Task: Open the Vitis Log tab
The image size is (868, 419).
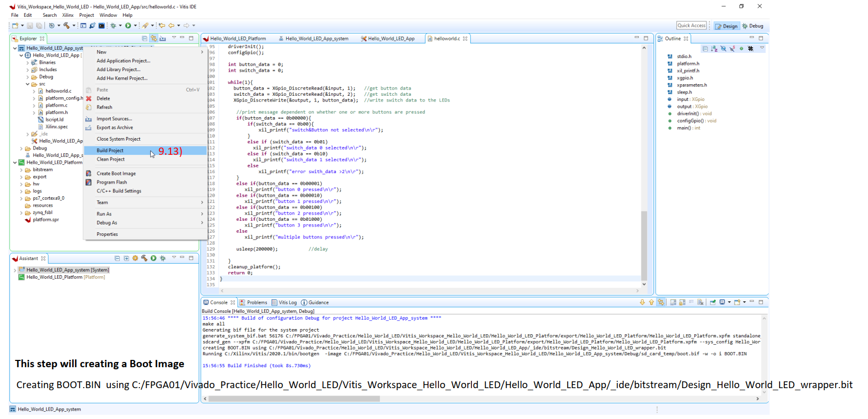Action: (284, 302)
